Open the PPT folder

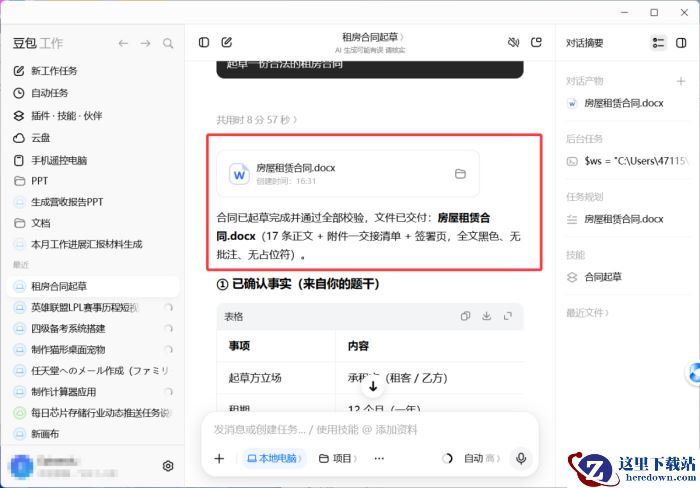click(31, 181)
